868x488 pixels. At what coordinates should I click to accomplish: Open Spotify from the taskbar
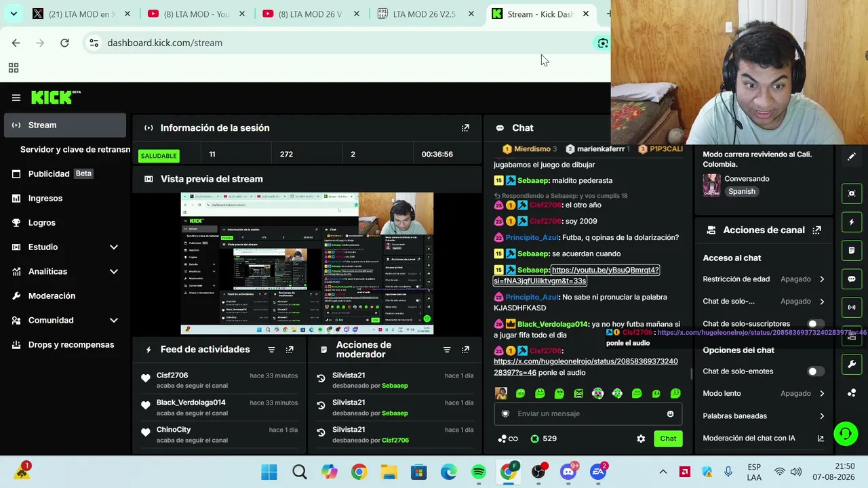pos(478,472)
